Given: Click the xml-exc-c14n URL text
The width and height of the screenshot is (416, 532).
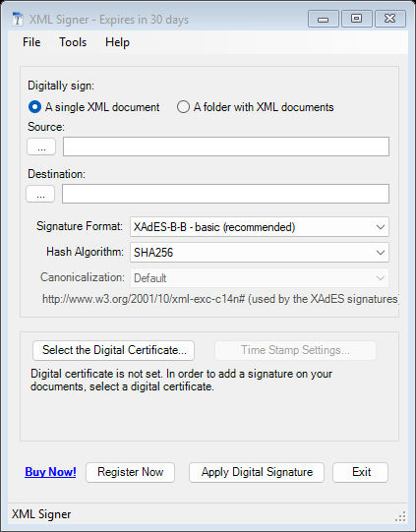Looking at the screenshot, I should [220, 299].
